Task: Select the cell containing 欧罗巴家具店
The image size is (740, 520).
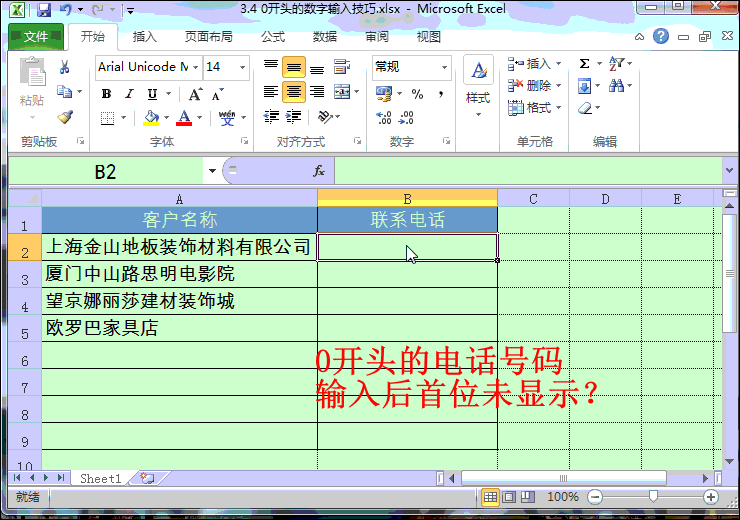Action: pos(179,328)
